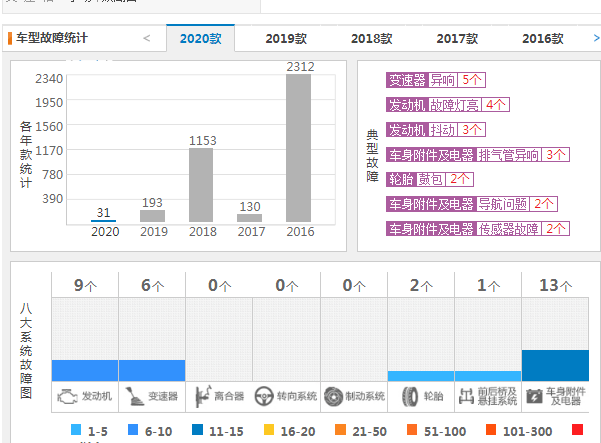
Task: Click the 发动机 engine system icon
Action: point(68,396)
